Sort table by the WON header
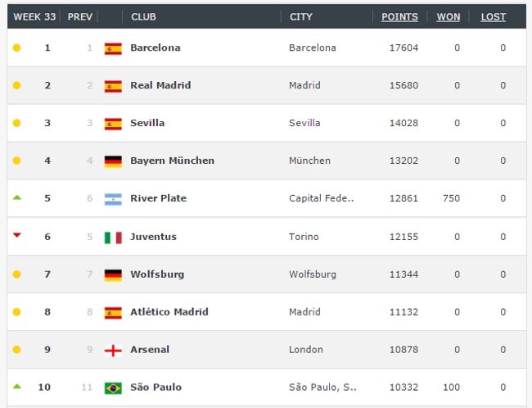 pyautogui.click(x=448, y=17)
